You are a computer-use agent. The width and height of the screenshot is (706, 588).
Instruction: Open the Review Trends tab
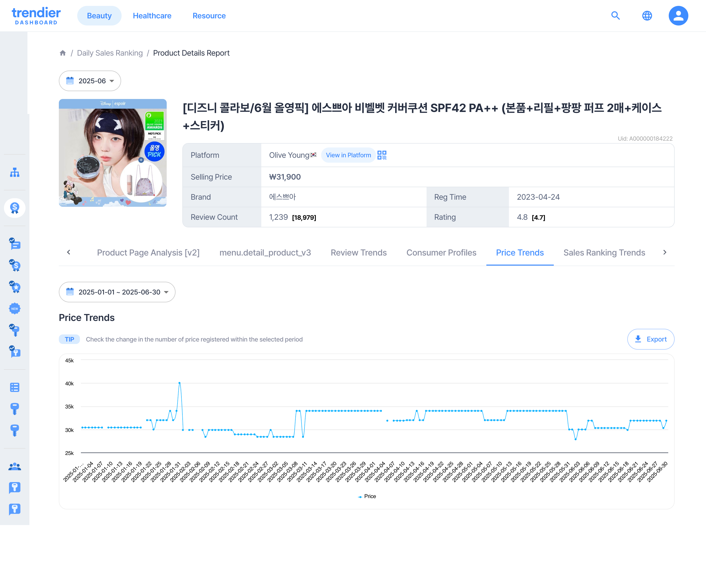358,252
